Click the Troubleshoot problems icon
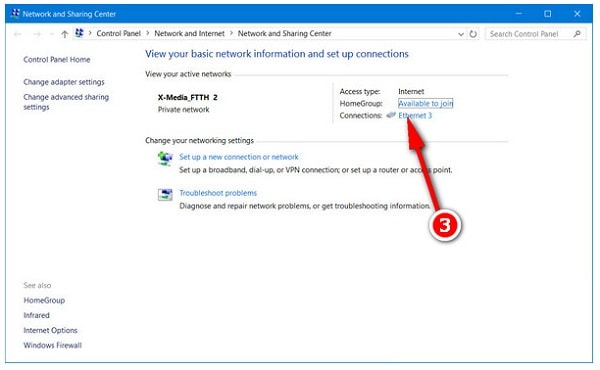 (165, 194)
